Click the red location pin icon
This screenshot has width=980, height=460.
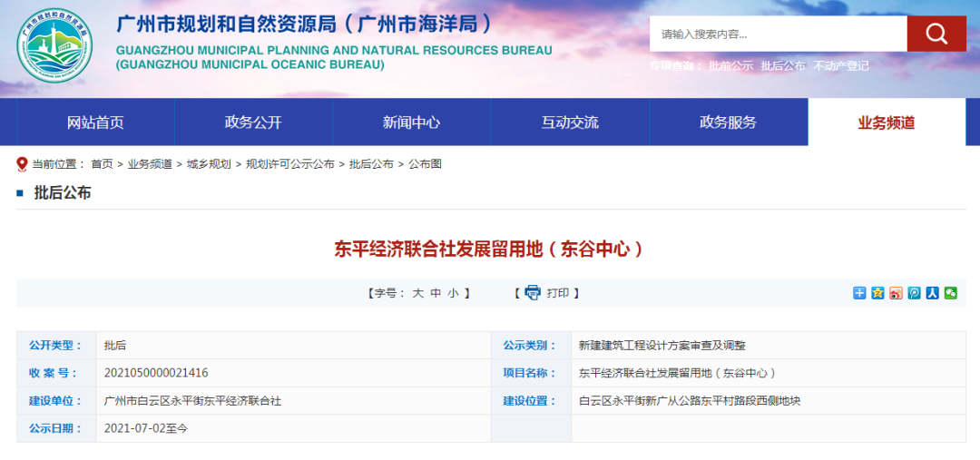pyautogui.click(x=23, y=164)
